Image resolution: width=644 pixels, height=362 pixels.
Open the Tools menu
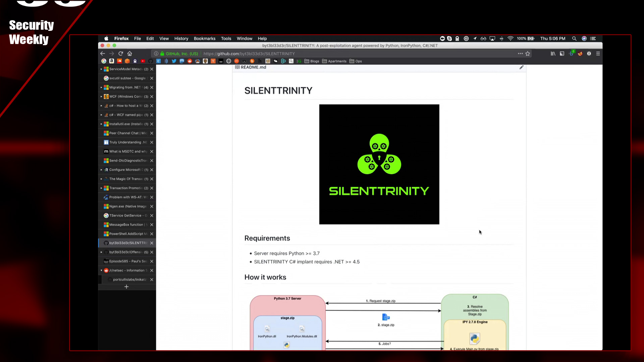tap(226, 39)
